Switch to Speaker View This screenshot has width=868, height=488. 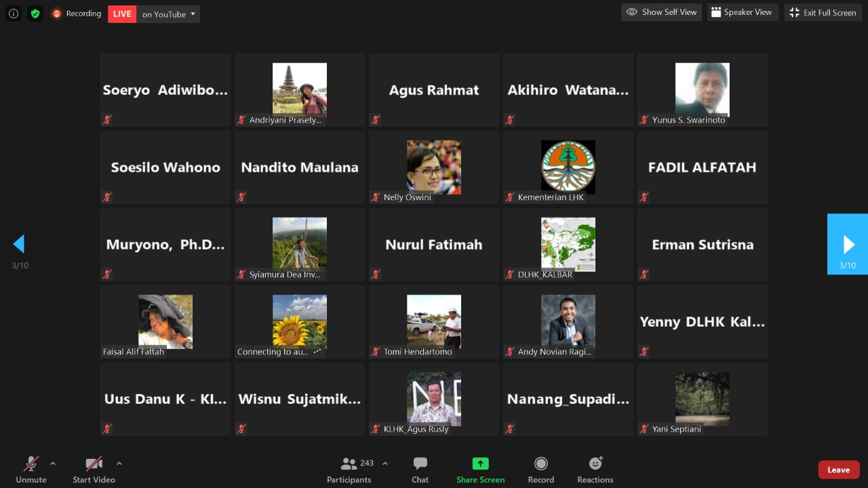point(741,12)
